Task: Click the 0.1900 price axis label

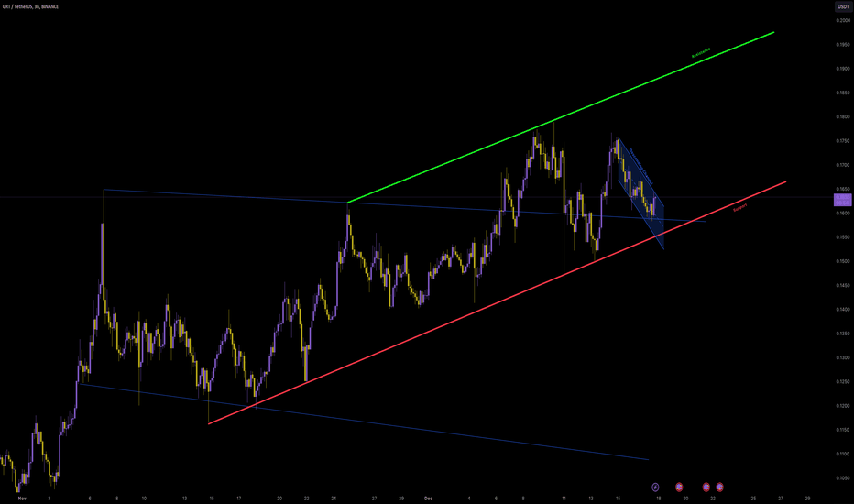Action: point(843,69)
